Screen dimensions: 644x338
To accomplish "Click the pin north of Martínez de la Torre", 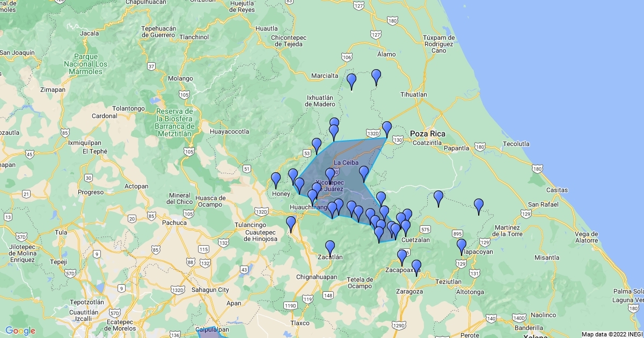I will pos(479,206).
